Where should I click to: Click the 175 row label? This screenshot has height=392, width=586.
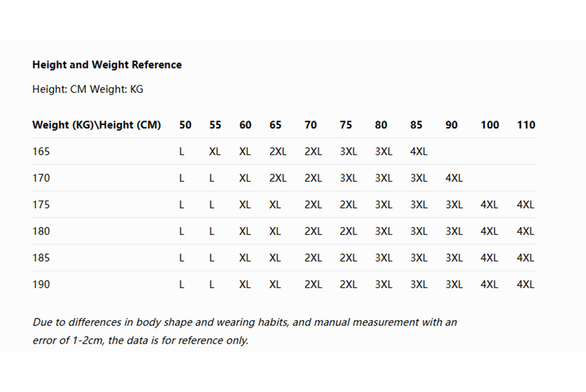[41, 205]
